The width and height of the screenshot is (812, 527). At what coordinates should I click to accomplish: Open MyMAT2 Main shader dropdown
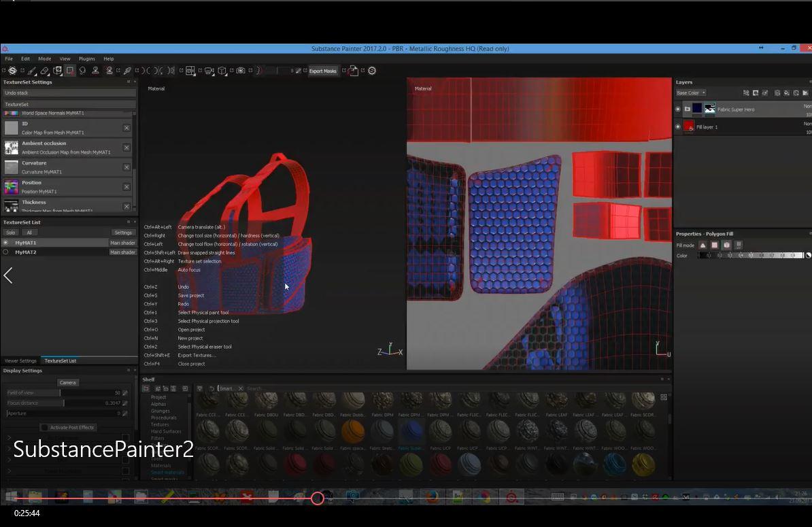click(122, 252)
